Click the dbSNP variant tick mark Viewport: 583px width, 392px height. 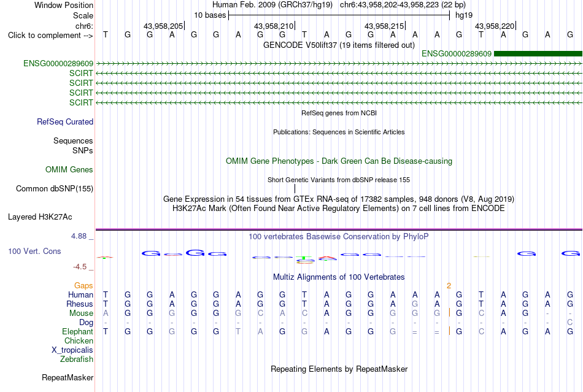coord(295,189)
